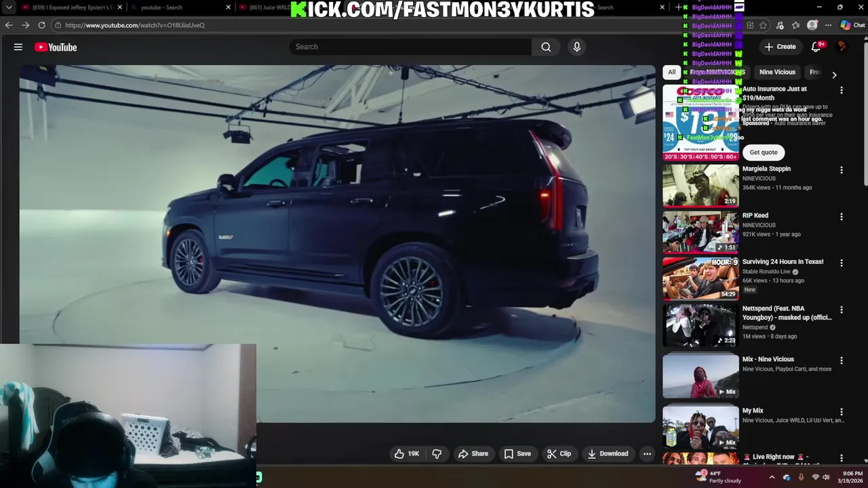Open YouTube notifications bell
The image size is (868, 488).
[x=816, y=47]
